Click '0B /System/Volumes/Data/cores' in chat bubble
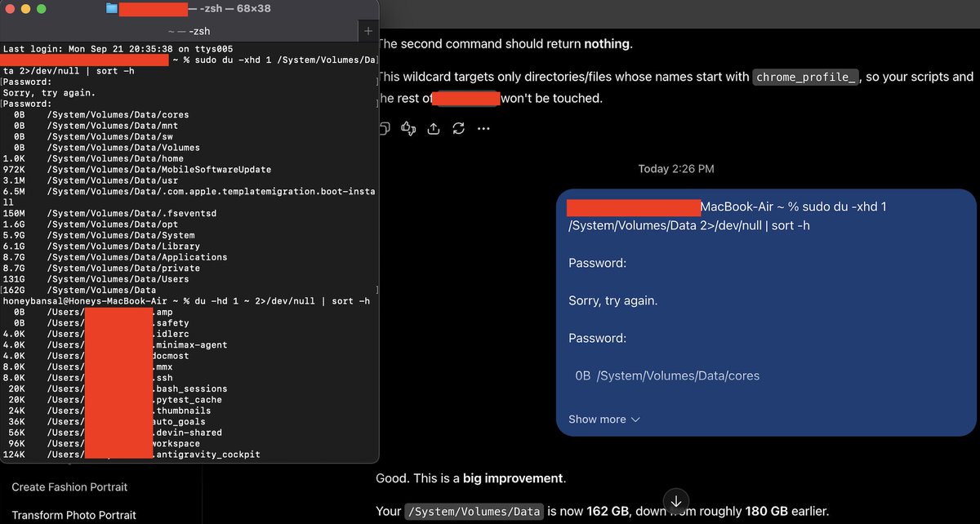The height and width of the screenshot is (524, 980). coord(667,376)
